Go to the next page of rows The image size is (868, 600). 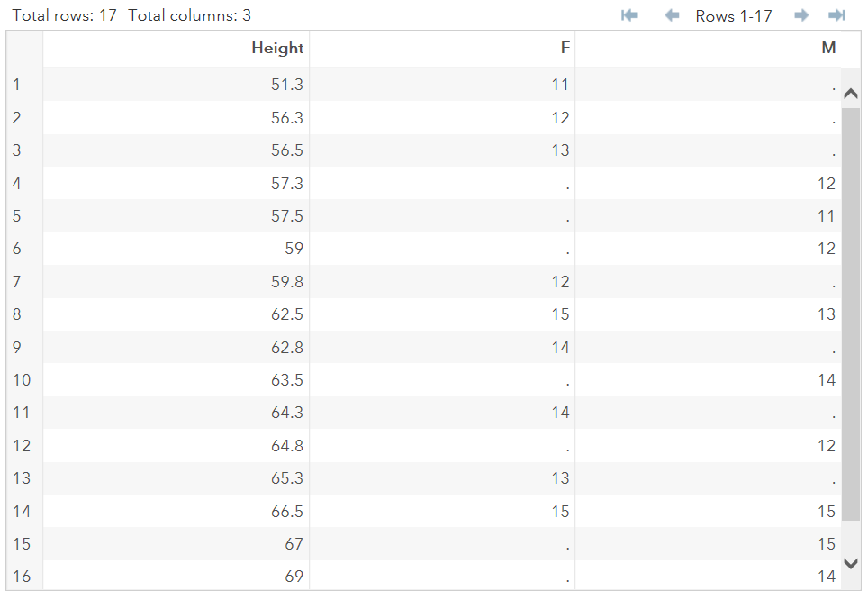[801, 15]
